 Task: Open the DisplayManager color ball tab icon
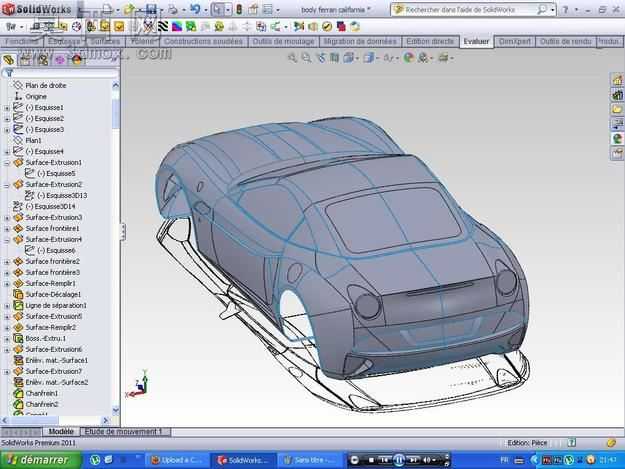coord(77,60)
